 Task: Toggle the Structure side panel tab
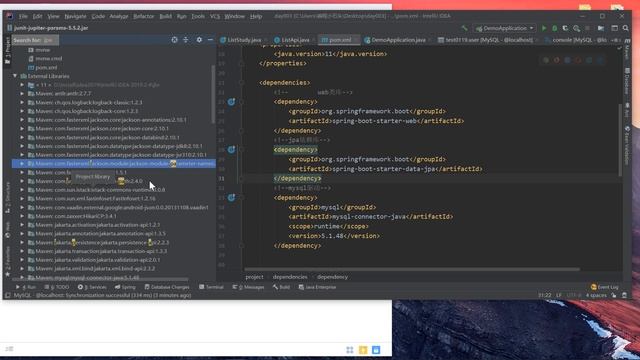click(7, 198)
